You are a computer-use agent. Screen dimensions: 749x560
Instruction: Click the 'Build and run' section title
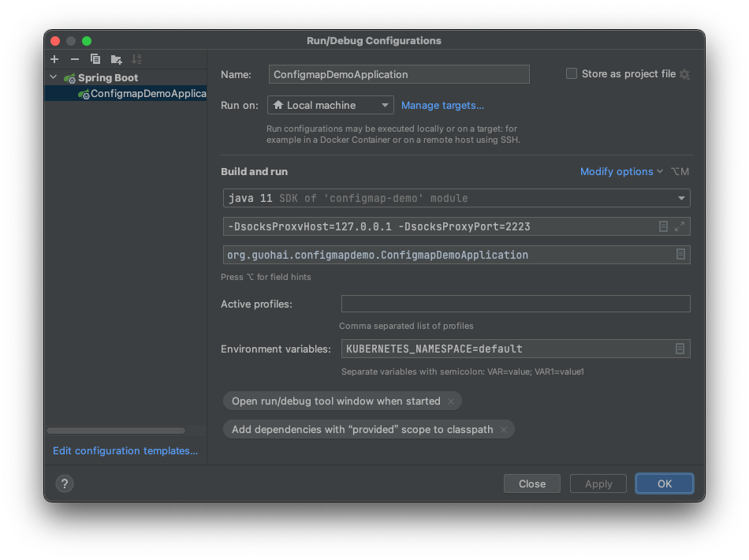tap(254, 171)
